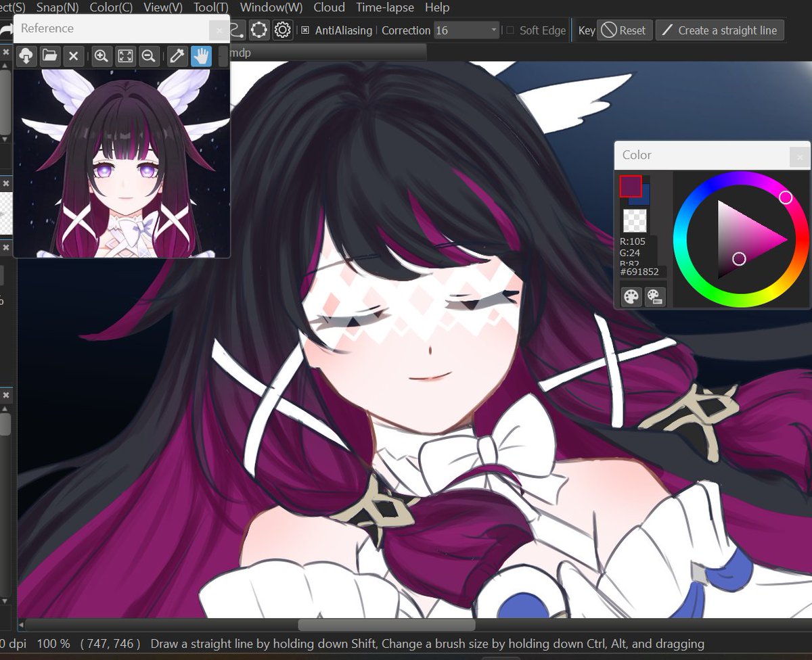
Task: Click the cloud download icon in Reference panel
Action: click(x=26, y=56)
